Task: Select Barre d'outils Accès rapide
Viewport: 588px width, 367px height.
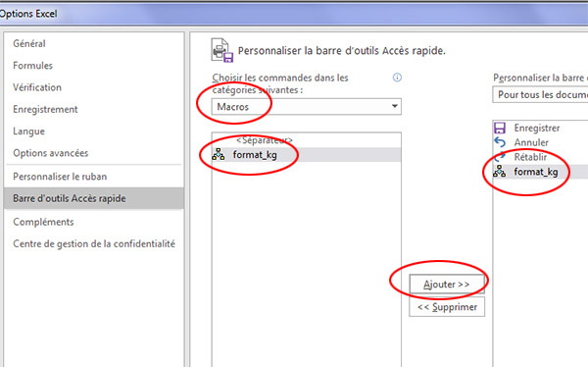Action: (x=94, y=198)
